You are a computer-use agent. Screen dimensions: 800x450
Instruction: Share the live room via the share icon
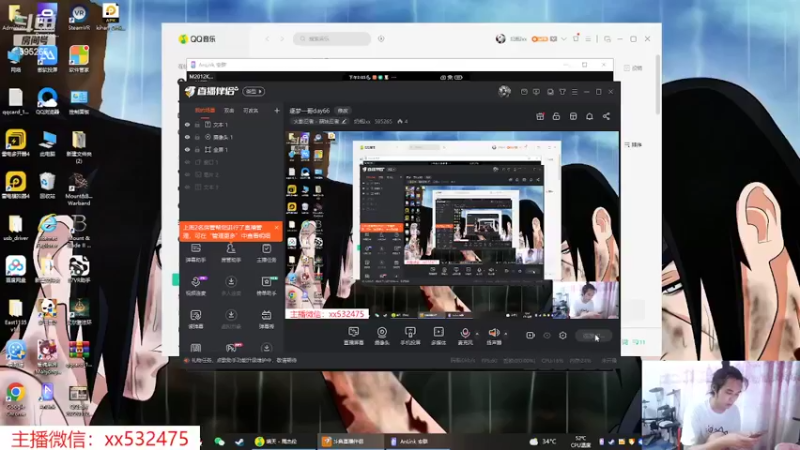pos(606,116)
